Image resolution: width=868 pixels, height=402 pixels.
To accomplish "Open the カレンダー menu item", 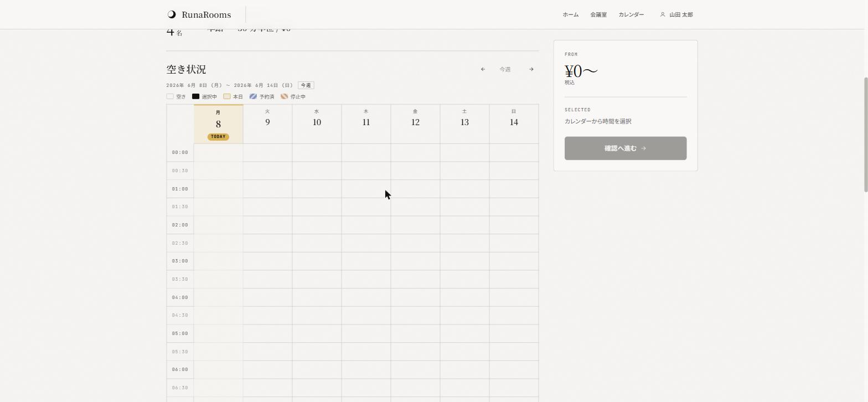I will pos(631,14).
